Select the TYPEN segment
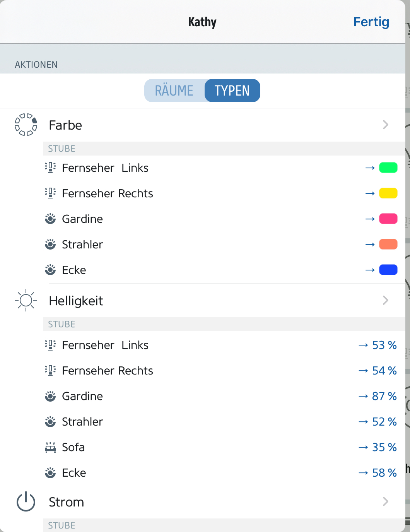Viewport: 410px width, 532px height. point(232,91)
